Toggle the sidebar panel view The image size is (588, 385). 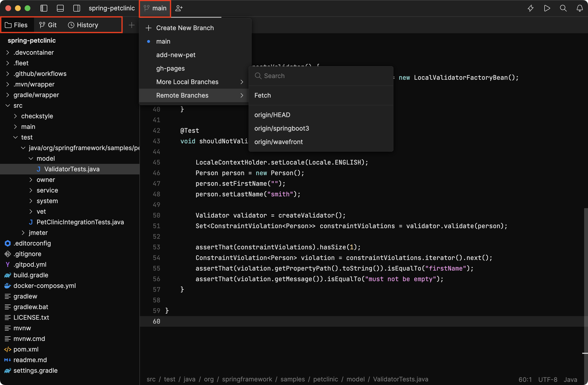pos(44,8)
